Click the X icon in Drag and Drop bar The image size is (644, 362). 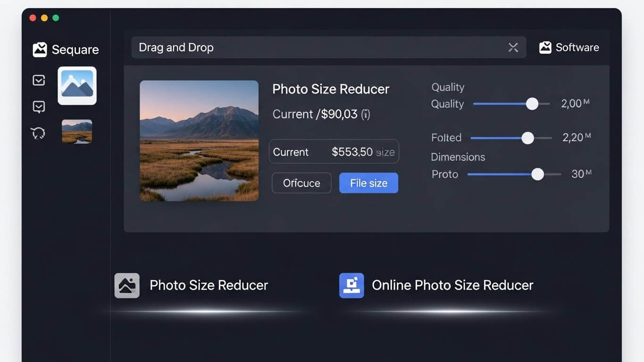click(513, 47)
